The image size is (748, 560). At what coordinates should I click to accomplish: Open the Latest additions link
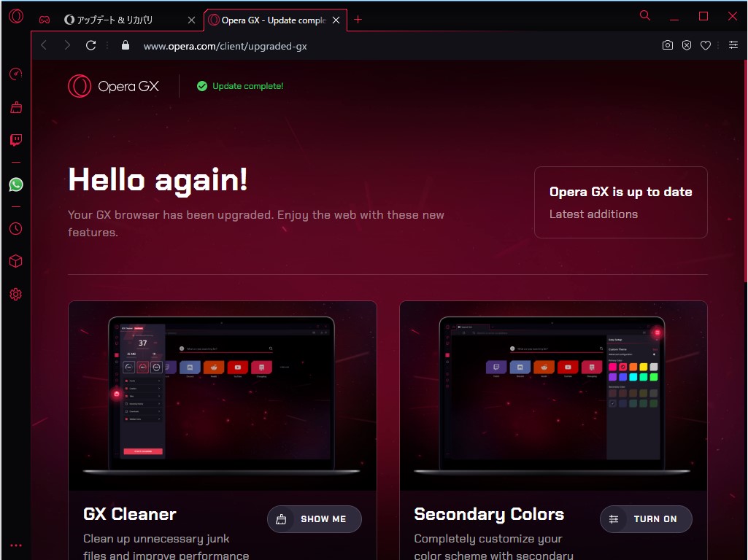coord(593,214)
